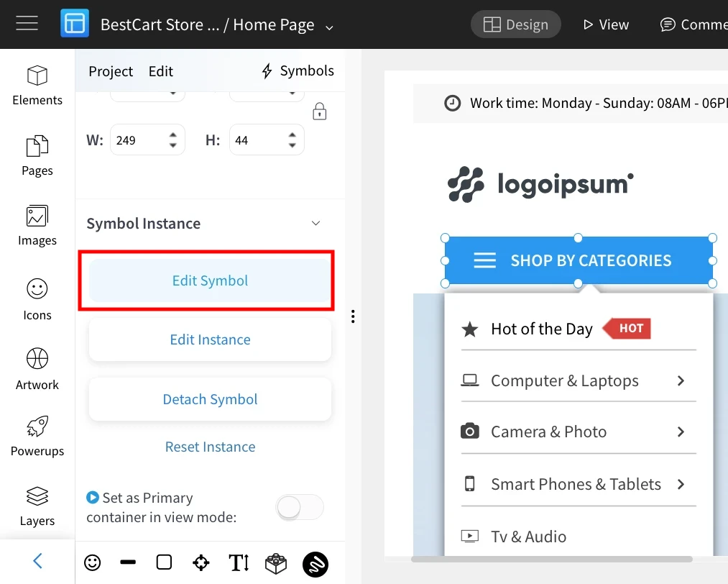Open the Edit menu
This screenshot has height=584, width=728.
tap(161, 71)
